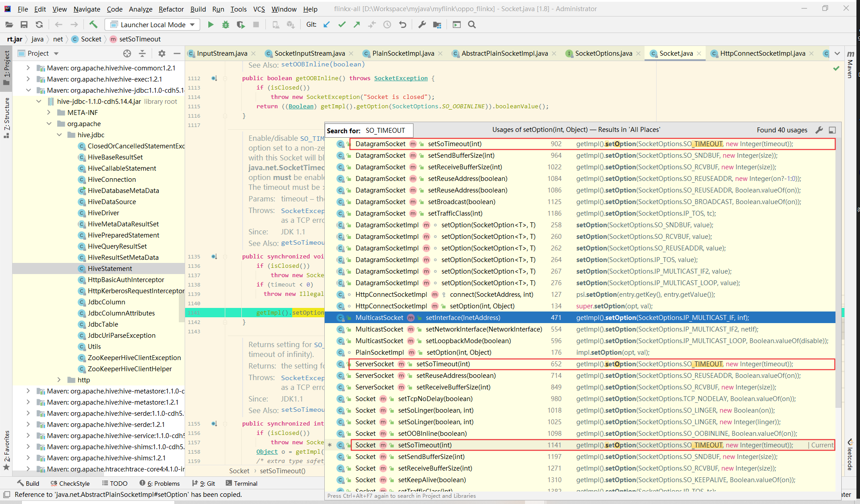Collapse all nodes in Project panel
The height and width of the screenshot is (504, 860).
coord(142,53)
